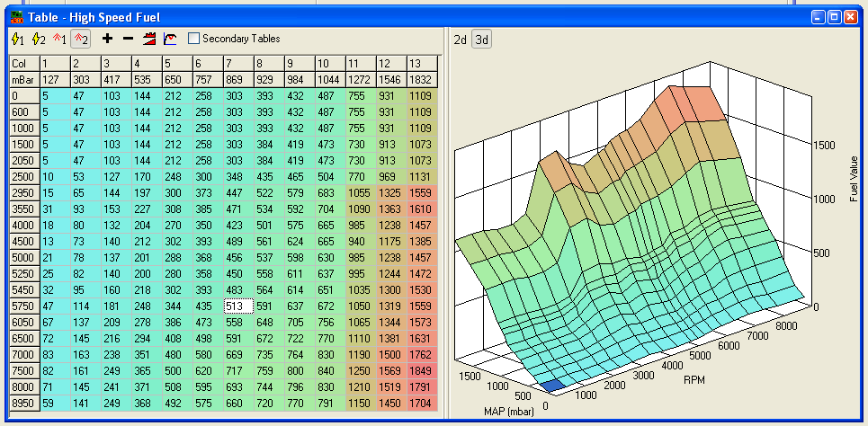
Task: Click mBar value 1044
Action: pos(330,80)
